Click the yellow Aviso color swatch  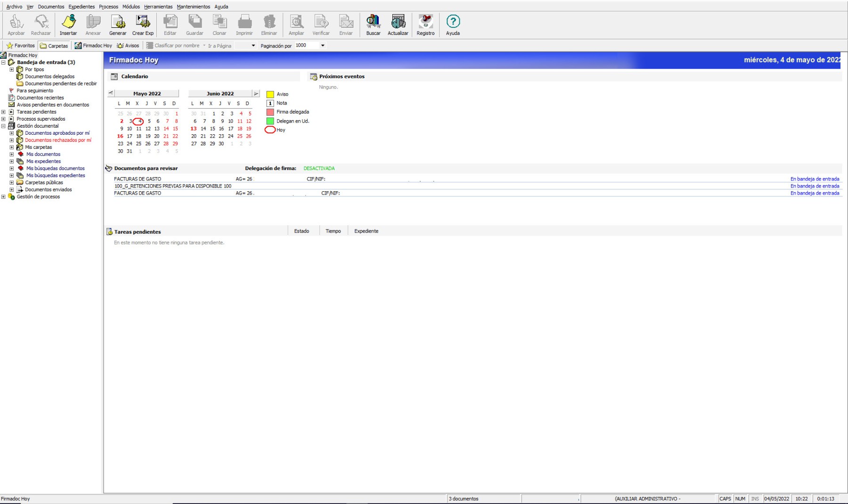(x=270, y=94)
